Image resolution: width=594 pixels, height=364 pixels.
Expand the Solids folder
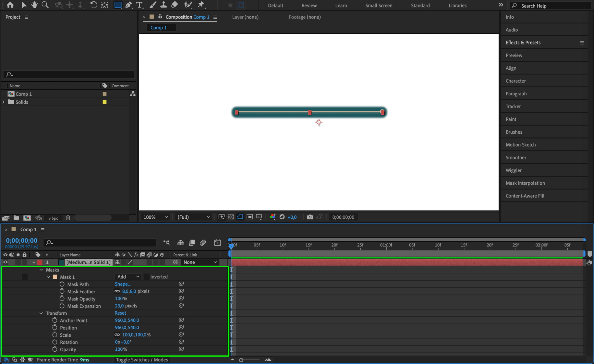click(4, 102)
